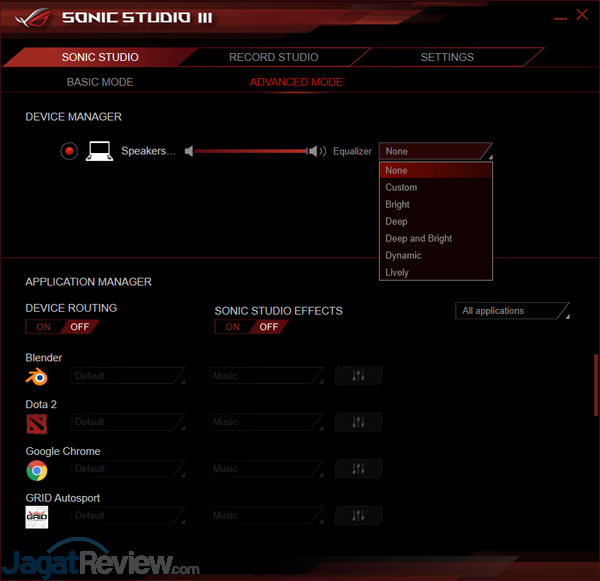The image size is (600, 581).
Task: Click the application list scrollbar
Action: click(x=596, y=385)
